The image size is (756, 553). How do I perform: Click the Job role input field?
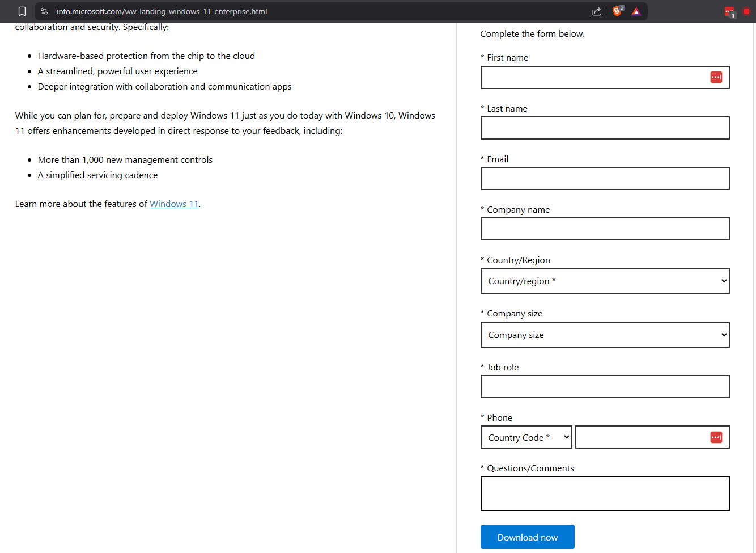[x=605, y=387]
